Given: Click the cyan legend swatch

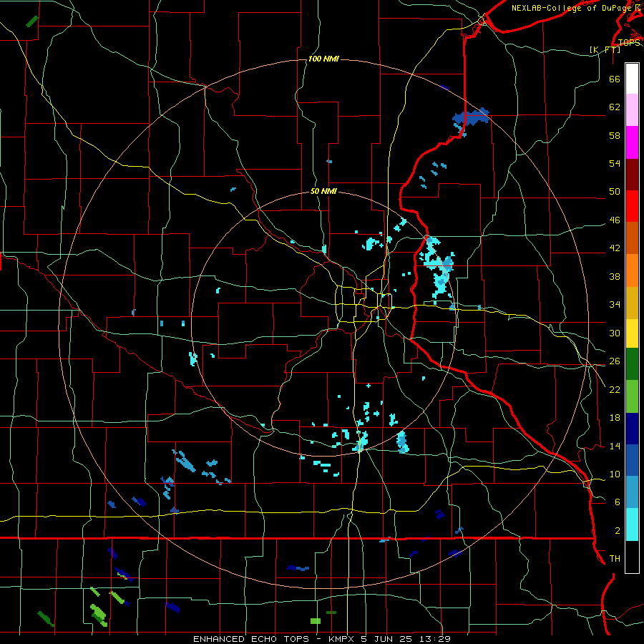Looking at the screenshot, I should [x=632, y=525].
